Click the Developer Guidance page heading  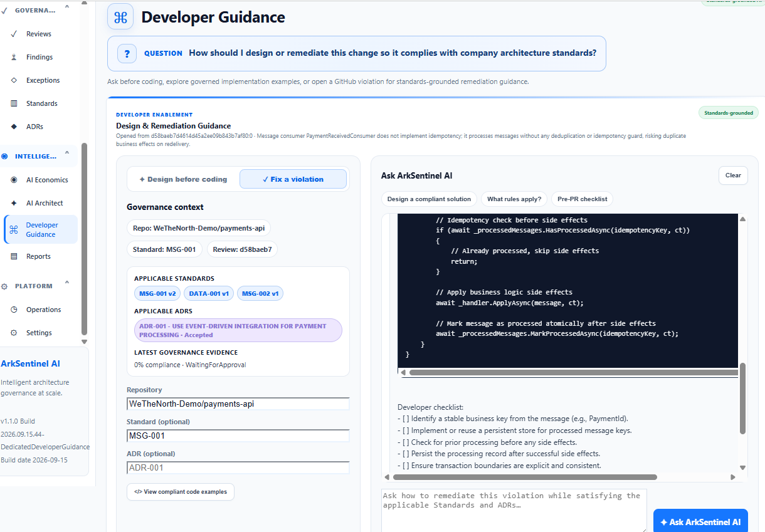point(213,17)
